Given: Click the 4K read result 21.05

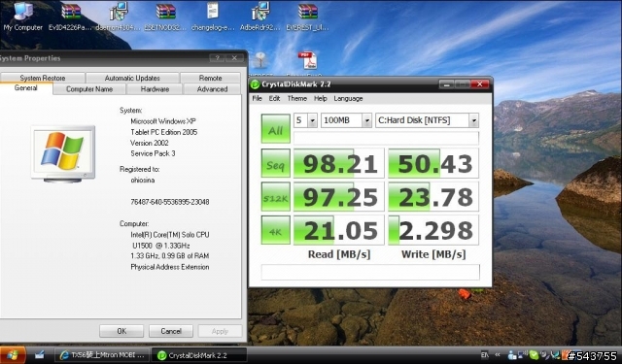Looking at the screenshot, I should (339, 230).
